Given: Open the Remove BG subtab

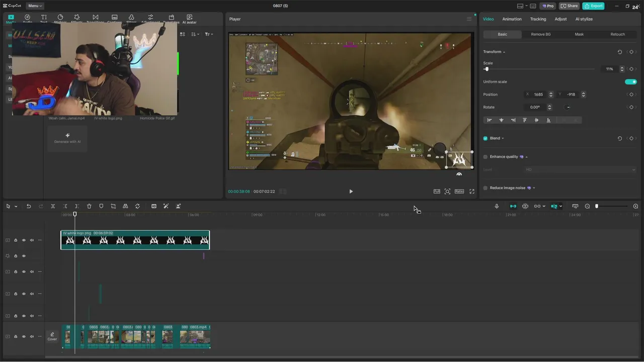Looking at the screenshot, I should pos(541,34).
